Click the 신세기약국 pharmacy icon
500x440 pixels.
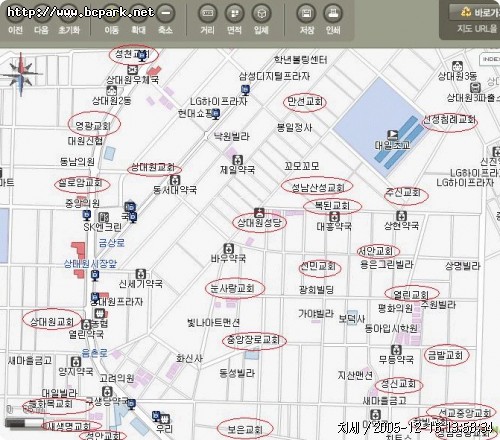pyautogui.click(x=141, y=274)
